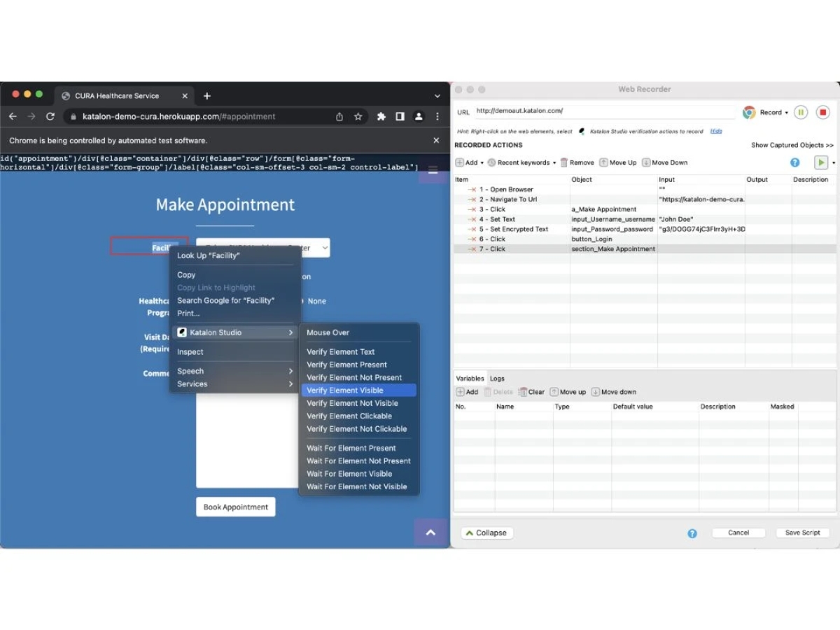Select Verify Element Clickable option

click(359, 416)
